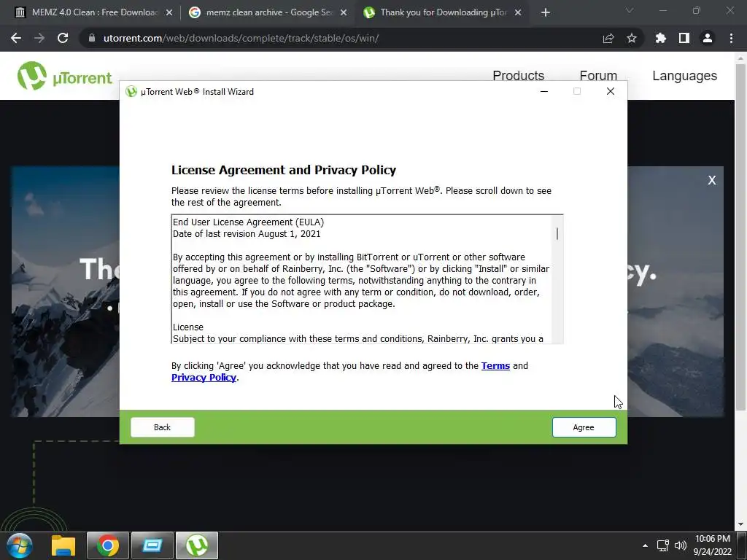Click the share page icon

pyautogui.click(x=608, y=39)
